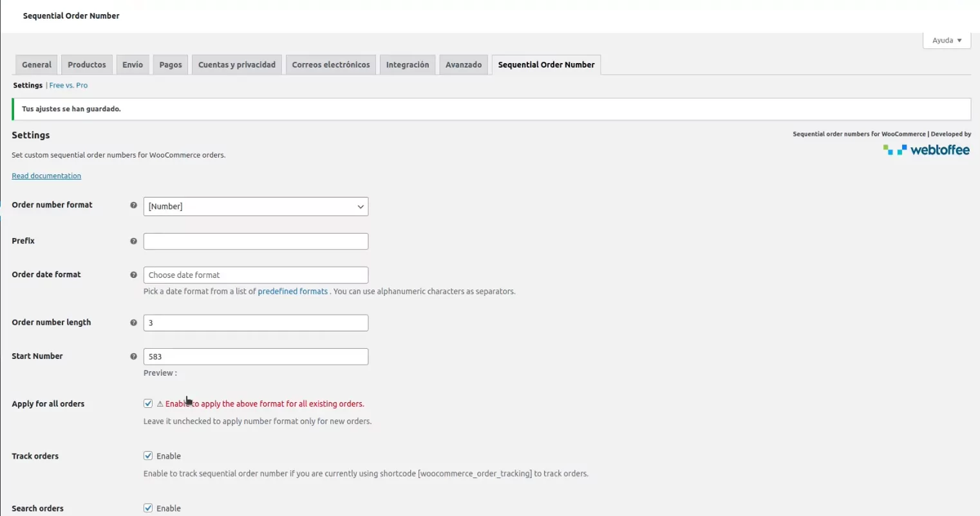Click the Start Number field
980x516 pixels.
pos(256,356)
